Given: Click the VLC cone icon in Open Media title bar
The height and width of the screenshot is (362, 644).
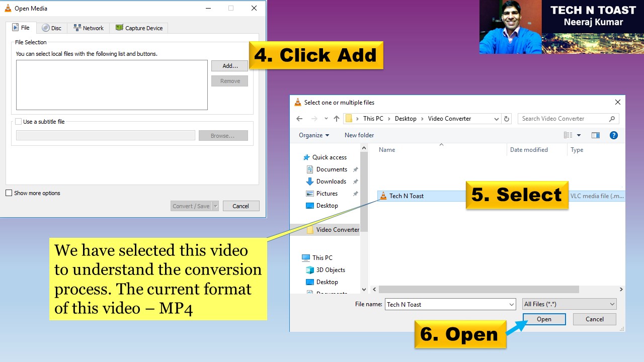Looking at the screenshot, I should pyautogui.click(x=8, y=8).
